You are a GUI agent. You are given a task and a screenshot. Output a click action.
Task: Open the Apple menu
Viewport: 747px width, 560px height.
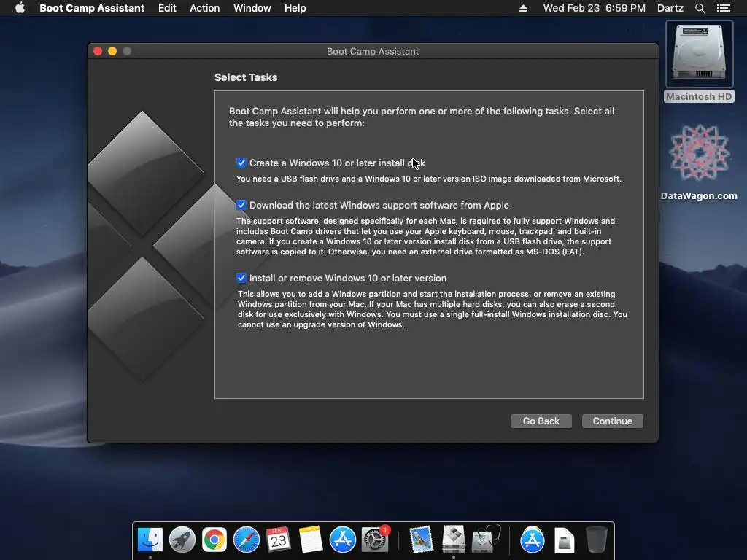point(20,8)
